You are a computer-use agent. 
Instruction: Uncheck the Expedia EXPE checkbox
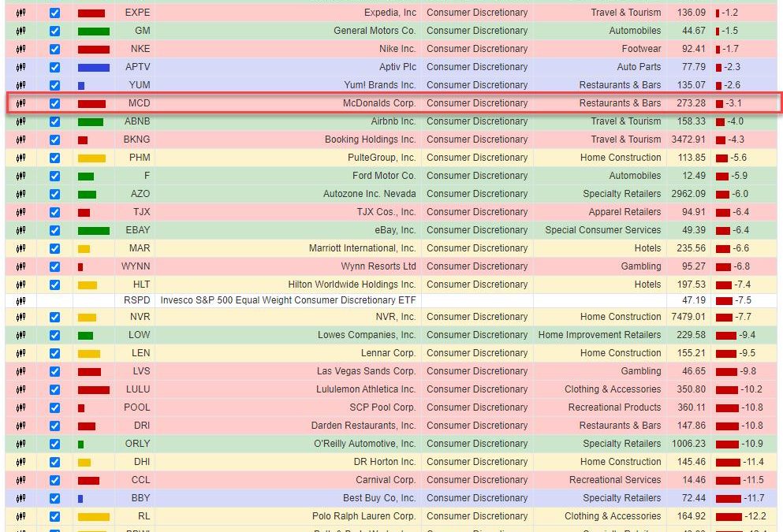point(55,13)
